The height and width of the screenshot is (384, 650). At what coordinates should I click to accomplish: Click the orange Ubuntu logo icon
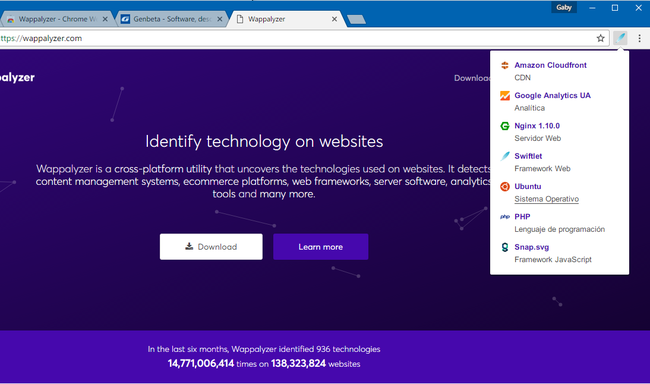(504, 186)
